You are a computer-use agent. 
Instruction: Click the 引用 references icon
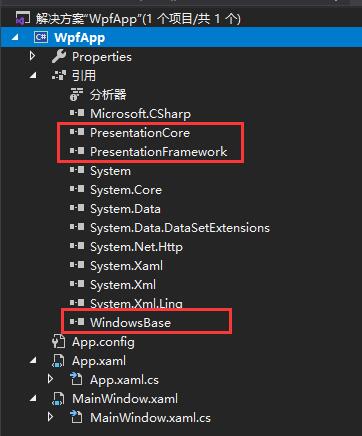(x=59, y=75)
